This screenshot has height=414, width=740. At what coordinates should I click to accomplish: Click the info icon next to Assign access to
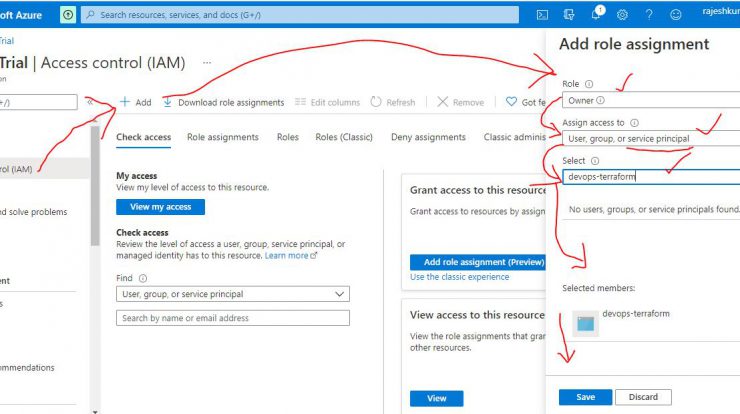[x=634, y=123]
